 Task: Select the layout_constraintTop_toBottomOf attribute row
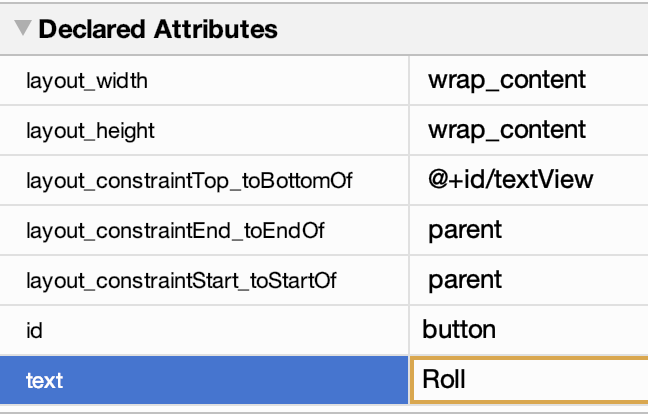point(189,181)
